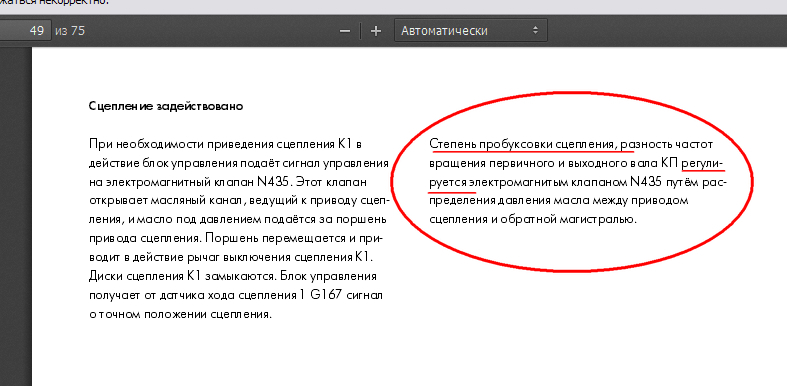This screenshot has height=386, width=787.
Task: Click the line "пределения давления масла между приводом"
Action: click(559, 201)
